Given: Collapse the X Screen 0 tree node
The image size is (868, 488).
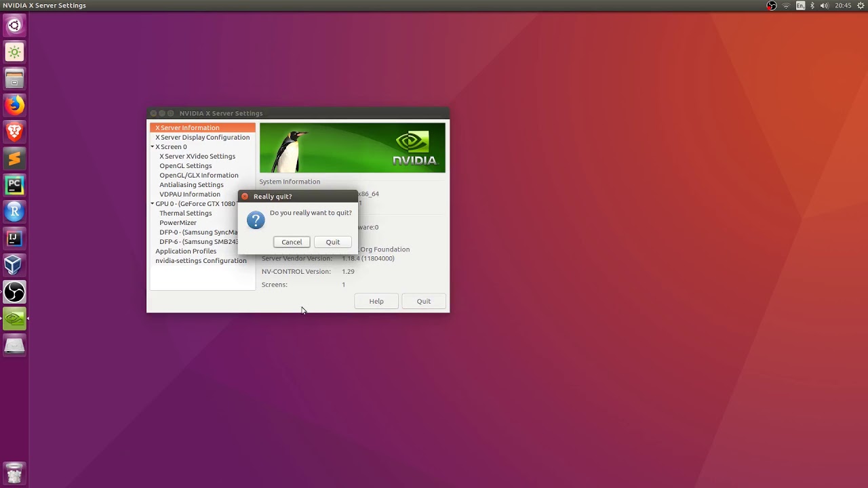Looking at the screenshot, I should (x=153, y=147).
